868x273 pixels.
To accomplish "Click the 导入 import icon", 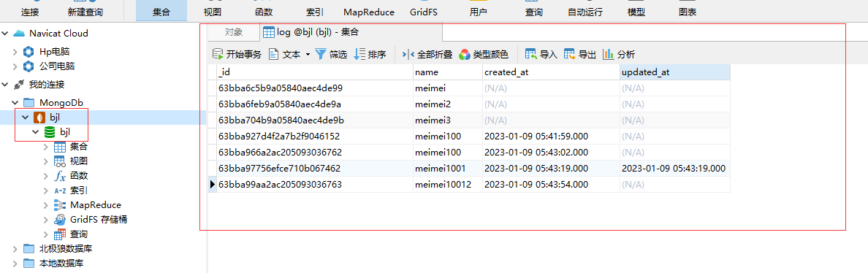I will pos(531,54).
